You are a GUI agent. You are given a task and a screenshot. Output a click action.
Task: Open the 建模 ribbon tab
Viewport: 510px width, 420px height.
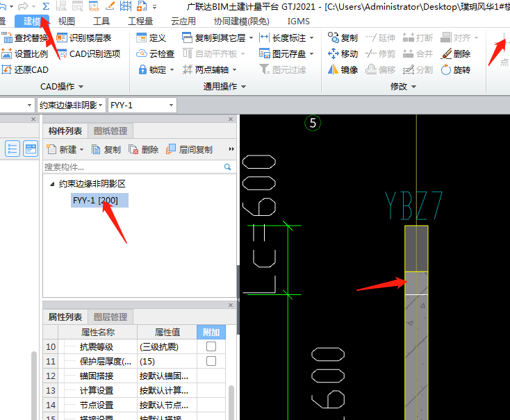pyautogui.click(x=32, y=21)
